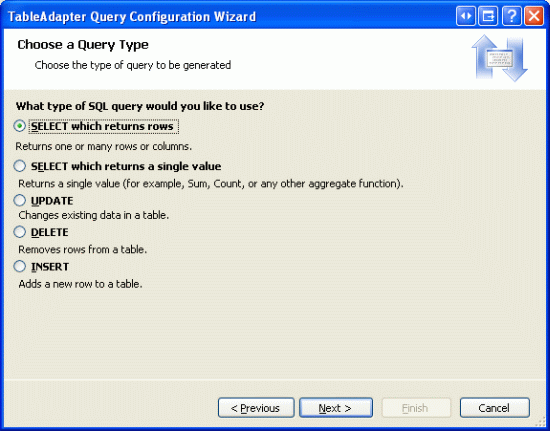Click the UPDATE label text

(x=52, y=201)
